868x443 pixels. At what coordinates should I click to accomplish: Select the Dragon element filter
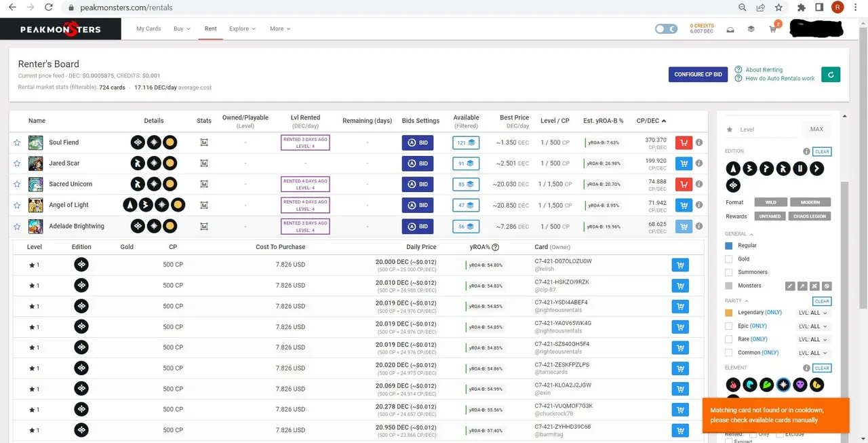pos(817,385)
